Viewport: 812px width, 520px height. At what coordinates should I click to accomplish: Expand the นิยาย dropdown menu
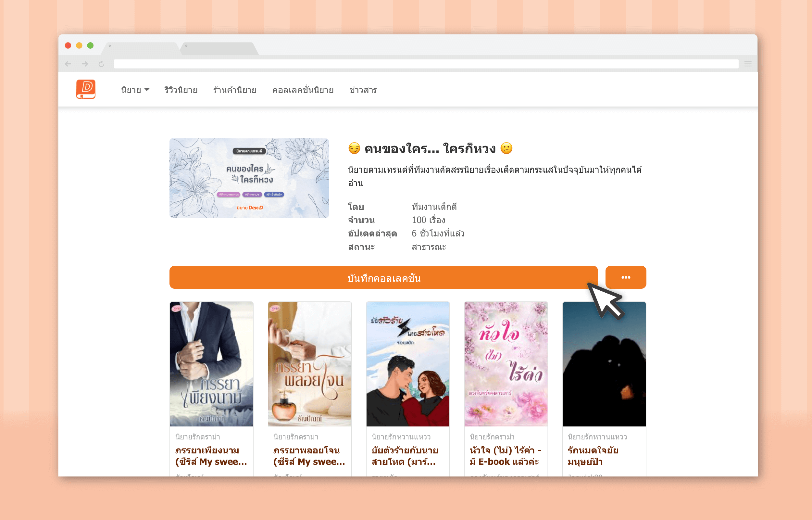click(135, 90)
